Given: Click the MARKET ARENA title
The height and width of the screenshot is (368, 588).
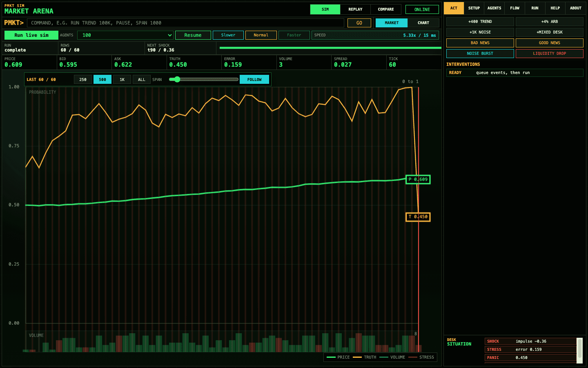Looking at the screenshot, I should pos(29,11).
